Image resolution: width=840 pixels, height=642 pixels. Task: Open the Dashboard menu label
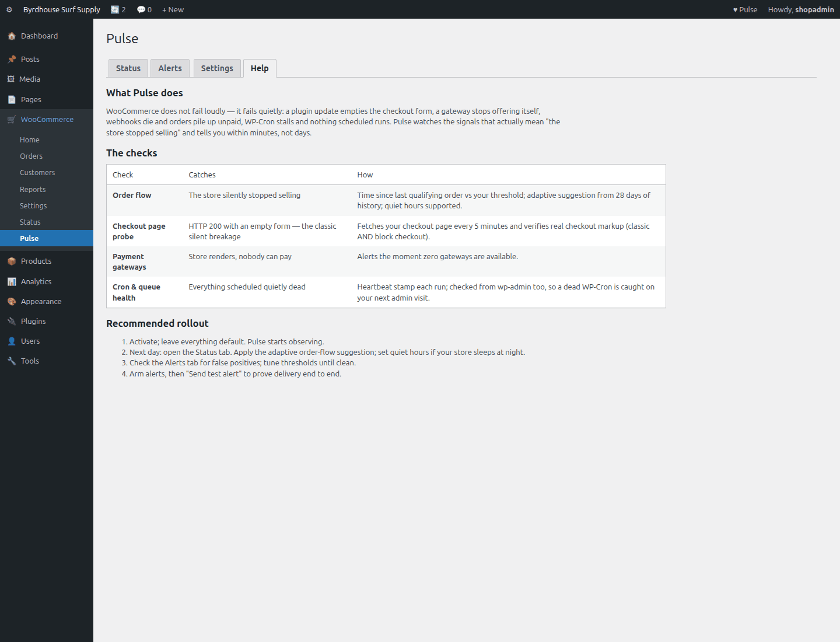pyautogui.click(x=40, y=36)
